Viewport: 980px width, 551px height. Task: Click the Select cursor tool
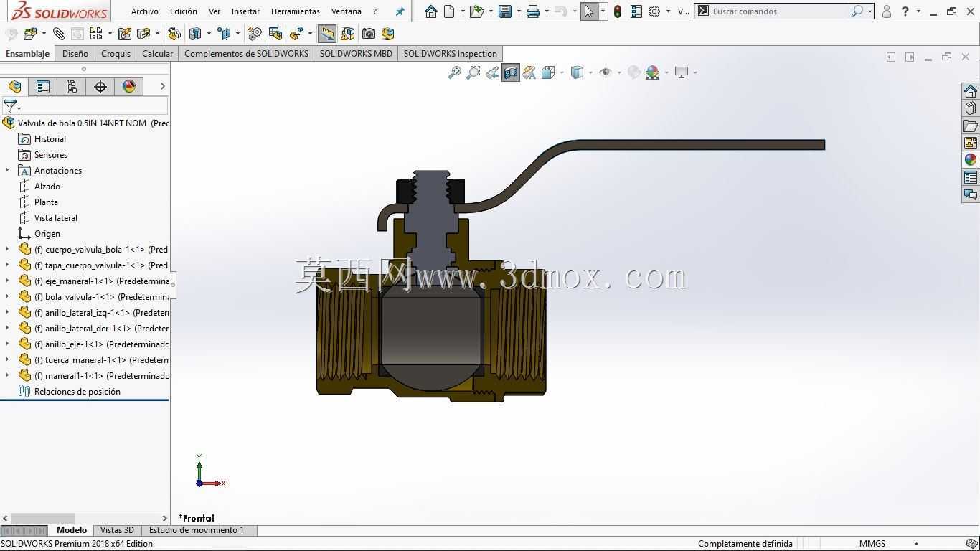coord(589,11)
